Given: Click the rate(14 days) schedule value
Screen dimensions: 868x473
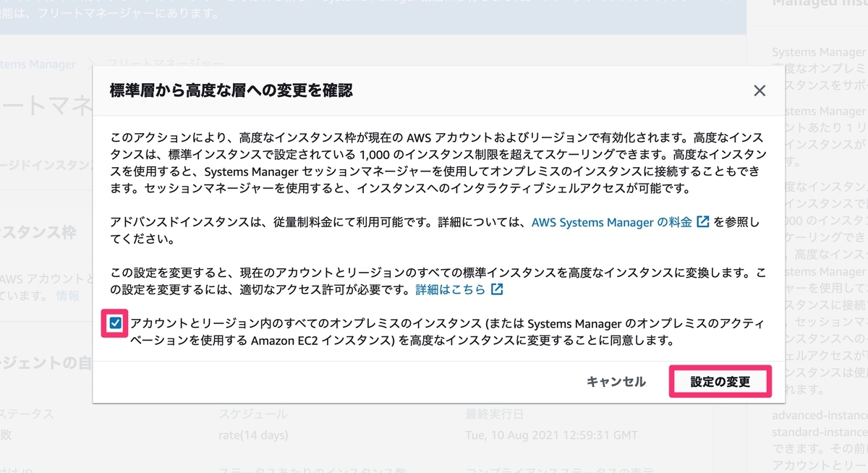Looking at the screenshot, I should pyautogui.click(x=253, y=435).
